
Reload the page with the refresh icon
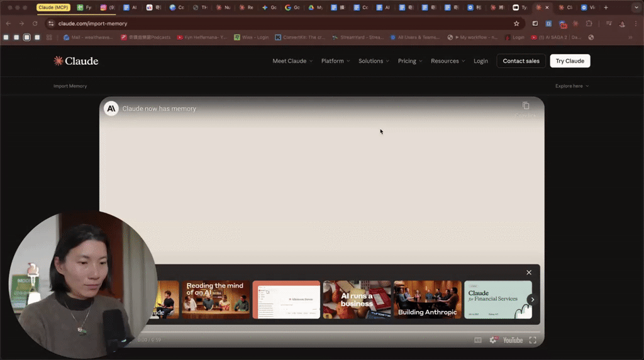[x=35, y=23]
